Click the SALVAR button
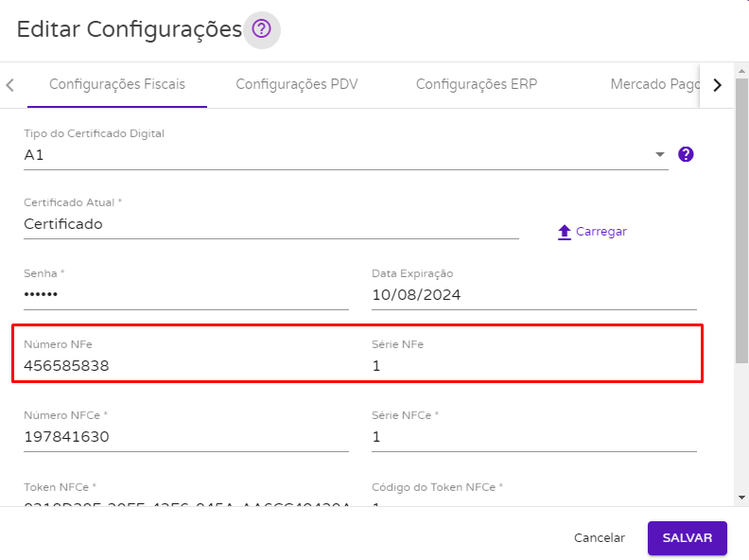The width and height of the screenshot is (749, 560). (687, 538)
